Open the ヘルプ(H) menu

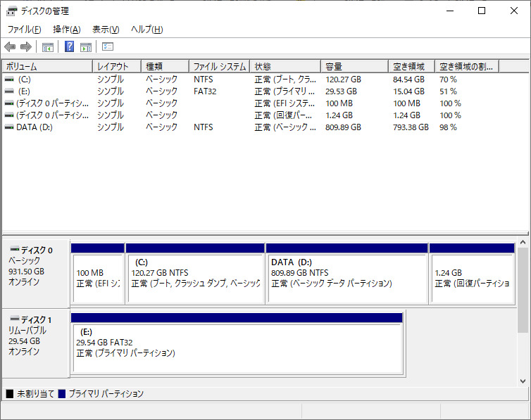point(147,30)
